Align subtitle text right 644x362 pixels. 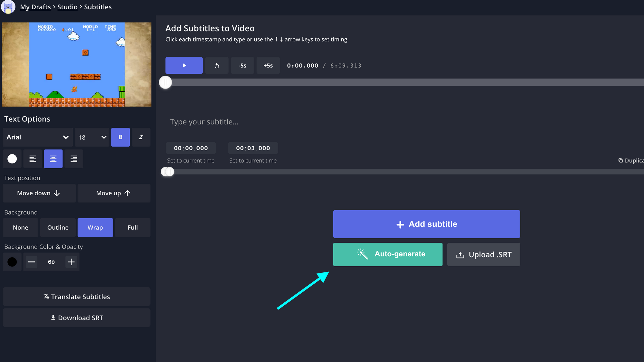(x=74, y=159)
